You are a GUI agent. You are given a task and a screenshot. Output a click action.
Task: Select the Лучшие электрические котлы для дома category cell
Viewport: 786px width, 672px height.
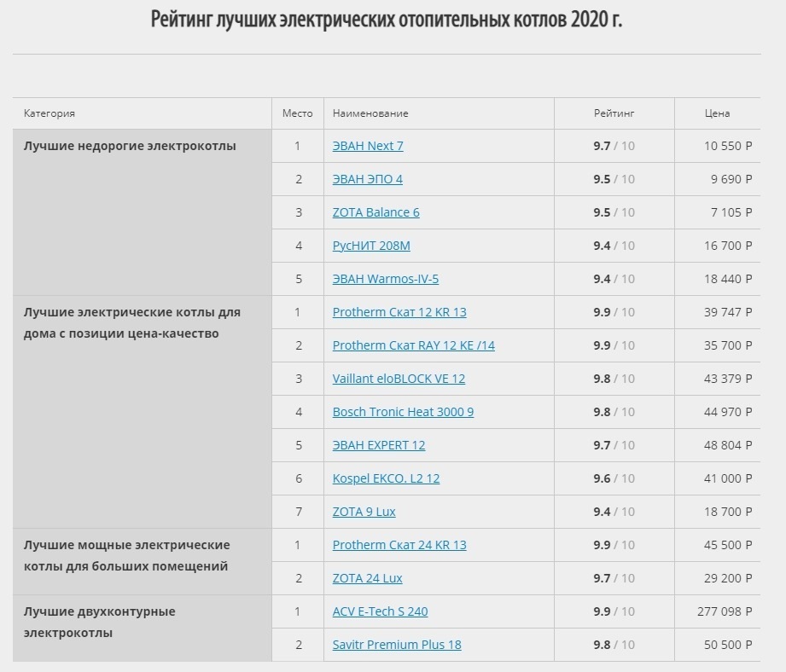click(x=143, y=412)
